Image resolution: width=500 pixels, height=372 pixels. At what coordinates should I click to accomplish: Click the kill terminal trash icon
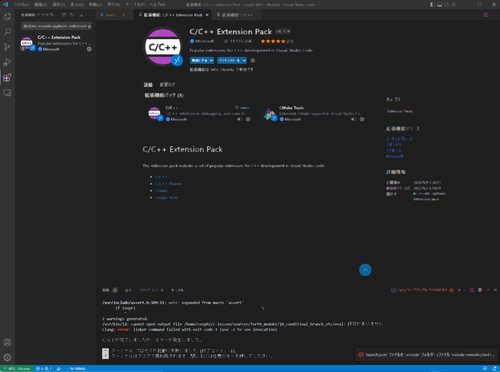(x=480, y=290)
